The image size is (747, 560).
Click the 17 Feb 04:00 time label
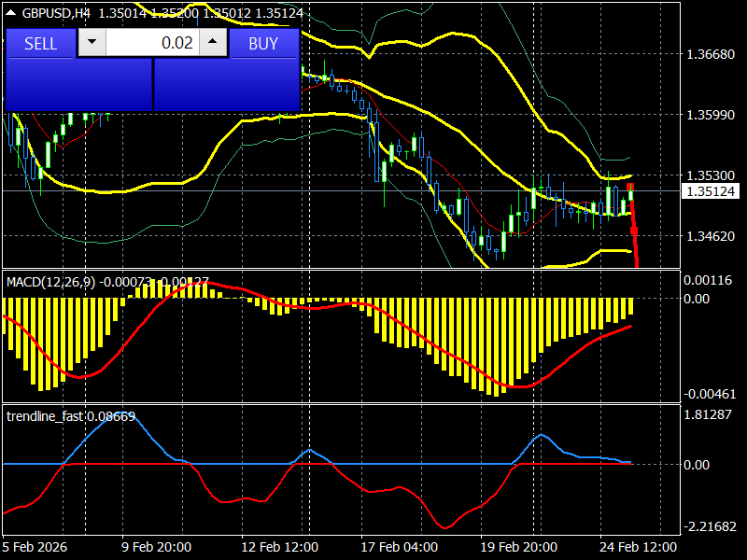400,547
